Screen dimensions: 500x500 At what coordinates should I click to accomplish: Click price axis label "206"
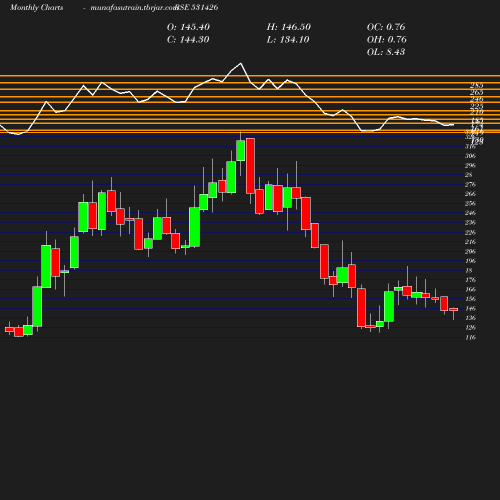[x=470, y=251]
